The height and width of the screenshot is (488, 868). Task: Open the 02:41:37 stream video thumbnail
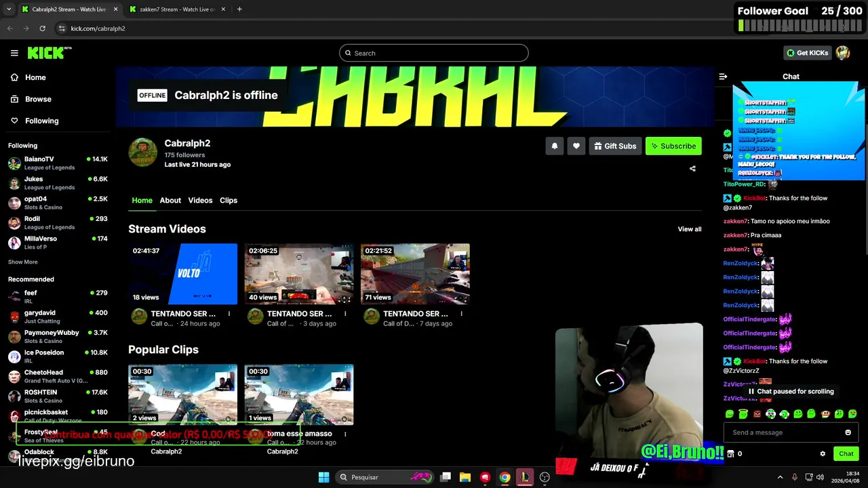(183, 274)
